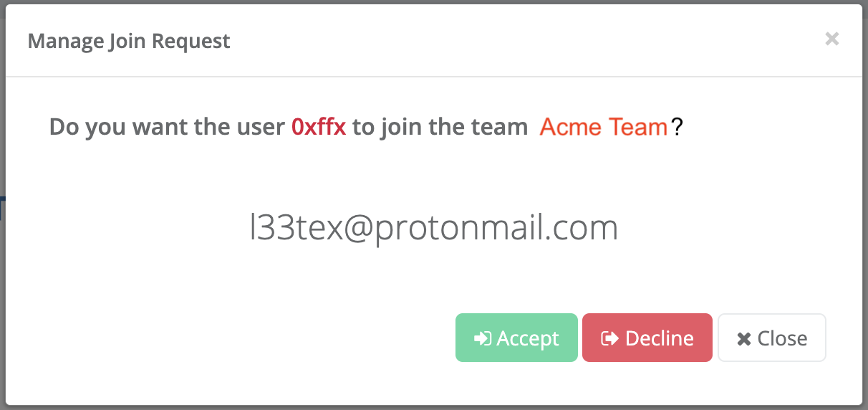This screenshot has height=410, width=868.
Task: Accept the join request
Action: click(516, 338)
